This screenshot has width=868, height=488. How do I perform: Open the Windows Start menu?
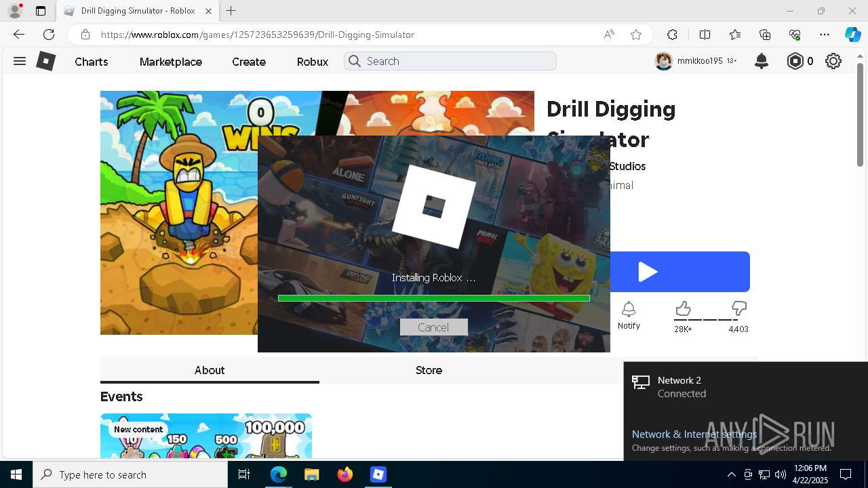tap(16, 474)
